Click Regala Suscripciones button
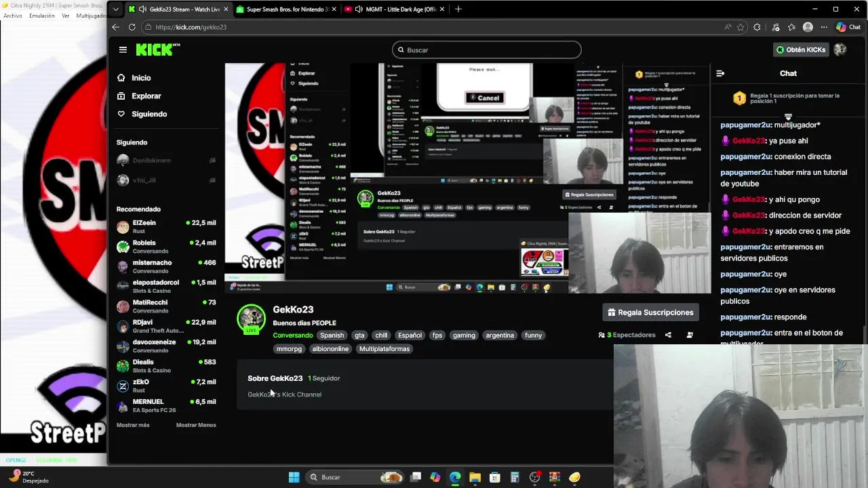The height and width of the screenshot is (488, 868). (650, 312)
